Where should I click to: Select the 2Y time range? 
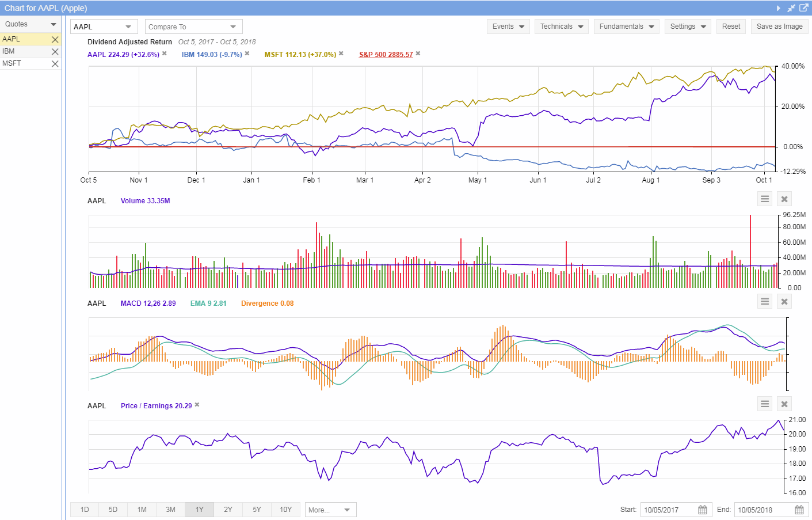[x=228, y=510]
